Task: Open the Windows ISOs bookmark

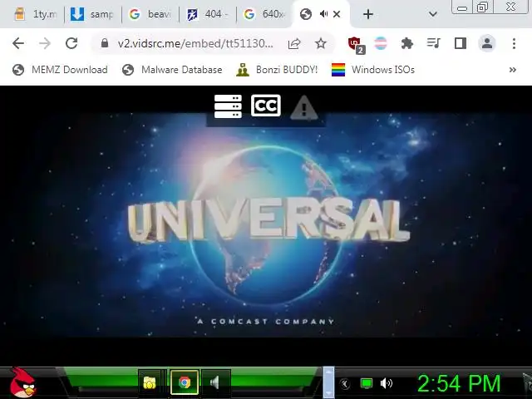Action: [373, 70]
